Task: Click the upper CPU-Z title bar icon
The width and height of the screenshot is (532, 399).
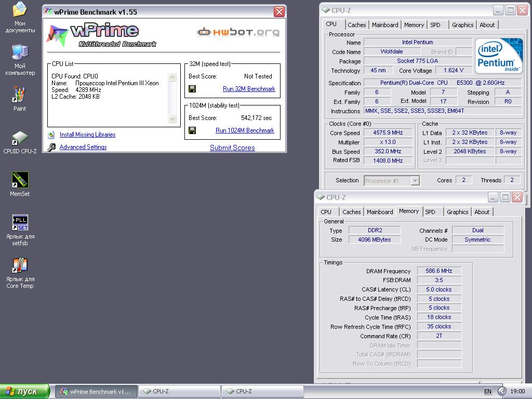Action: (x=326, y=10)
